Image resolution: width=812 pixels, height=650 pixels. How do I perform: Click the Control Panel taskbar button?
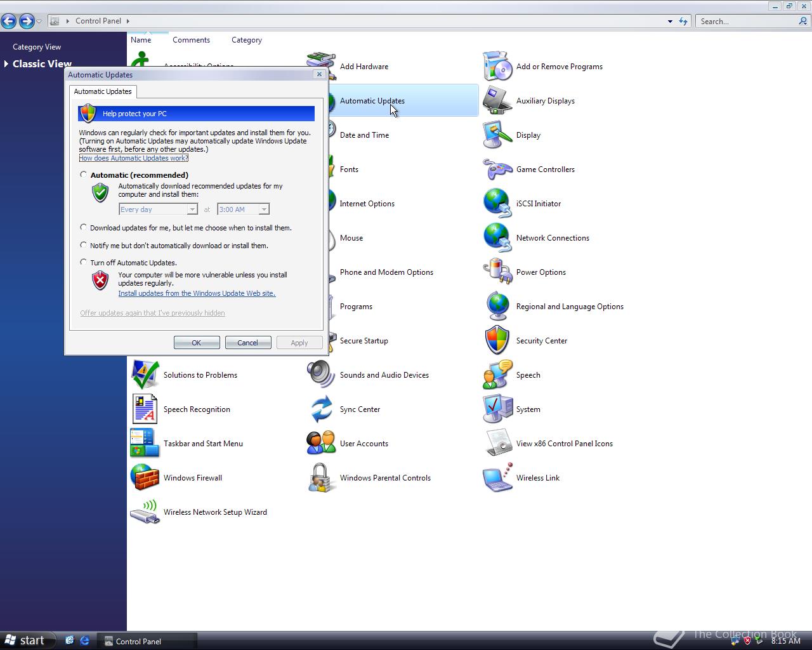pos(147,641)
